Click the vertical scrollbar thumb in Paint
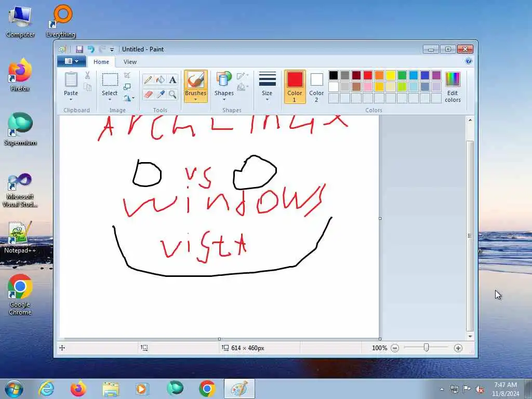 pos(470,236)
